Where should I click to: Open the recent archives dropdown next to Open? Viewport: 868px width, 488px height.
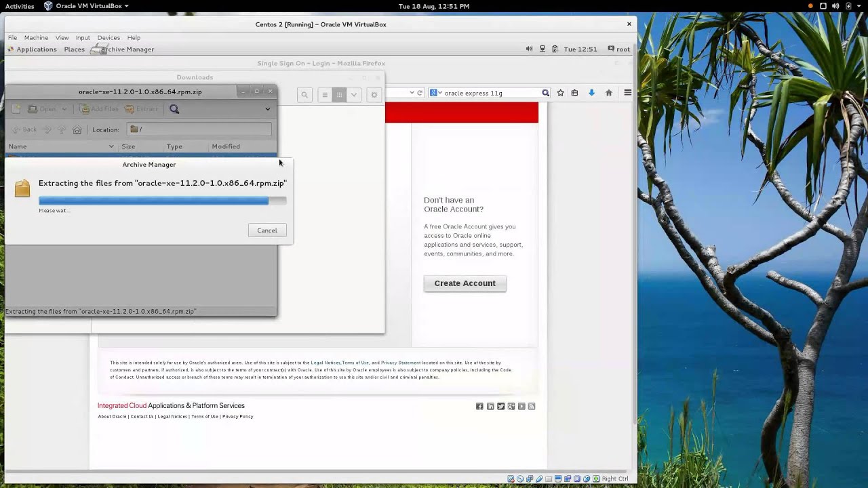(x=64, y=109)
